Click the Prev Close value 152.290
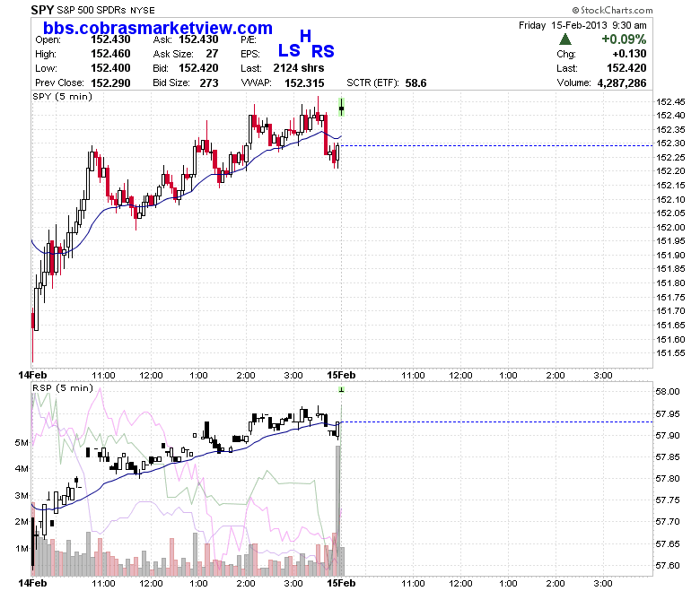 click(110, 83)
